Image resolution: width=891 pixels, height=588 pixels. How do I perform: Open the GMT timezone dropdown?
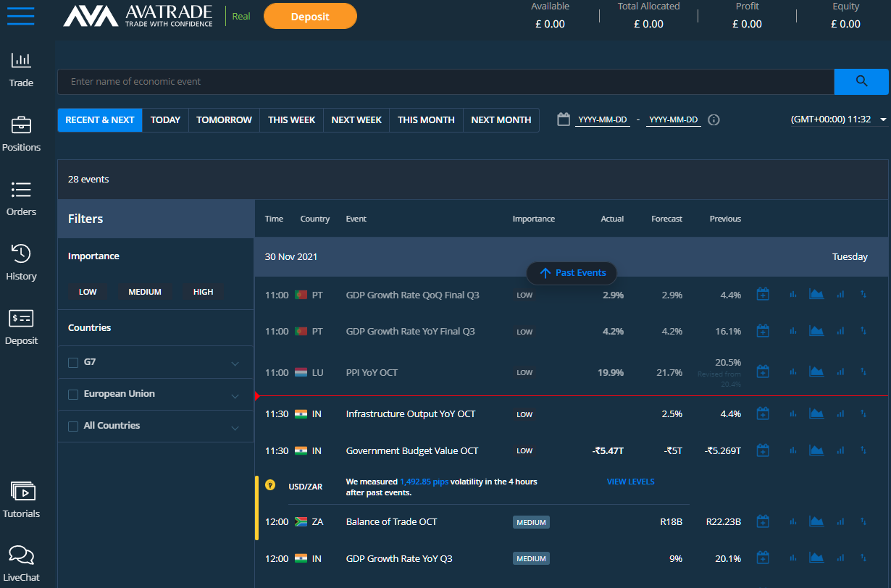[882, 119]
